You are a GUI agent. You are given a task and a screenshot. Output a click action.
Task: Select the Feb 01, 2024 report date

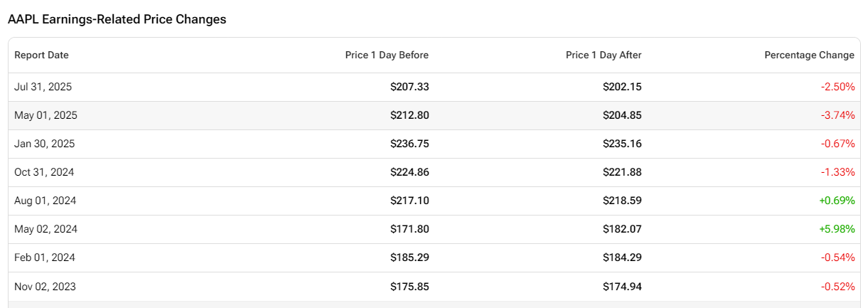pyautogui.click(x=44, y=257)
